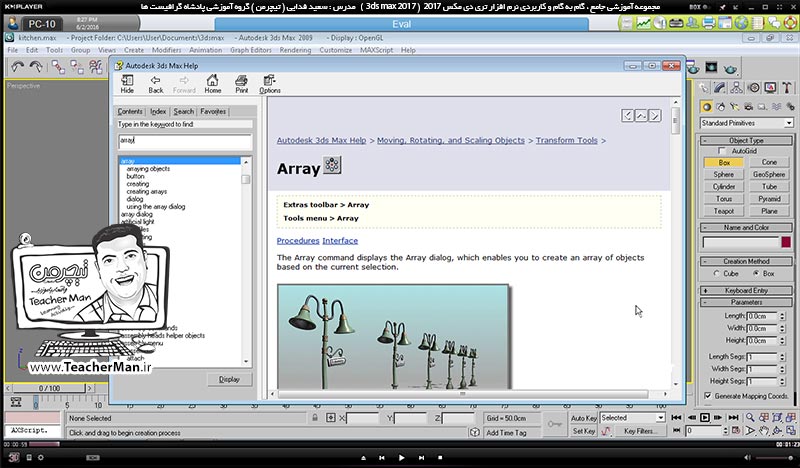Select the Systems category gears icon
Screen dimensions: 800x468
pos(790,107)
